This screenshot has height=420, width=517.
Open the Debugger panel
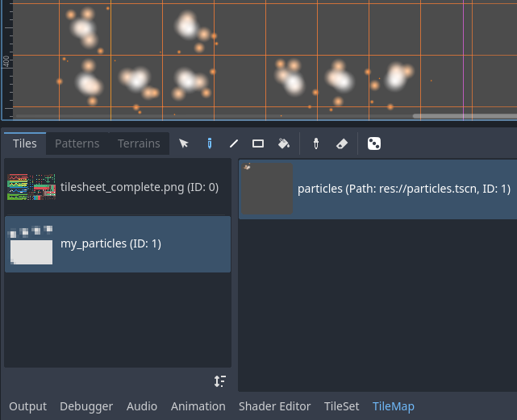86,406
